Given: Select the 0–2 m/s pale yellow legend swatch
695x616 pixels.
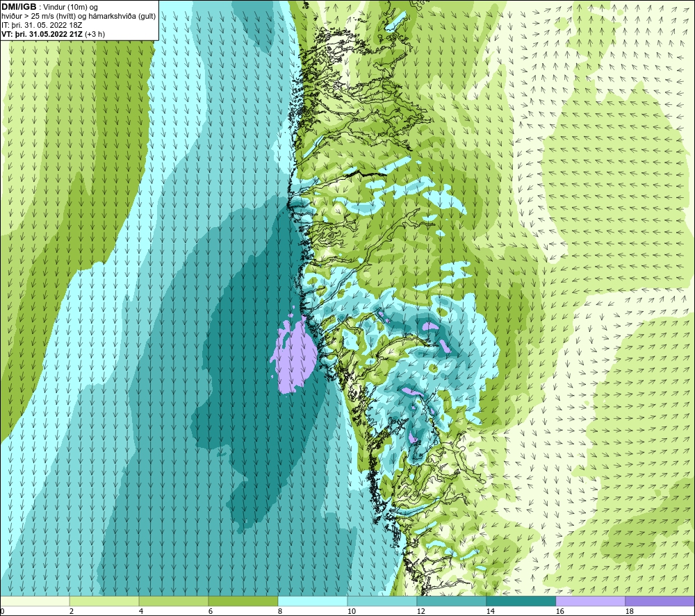Looking at the screenshot, I should 35,601.
